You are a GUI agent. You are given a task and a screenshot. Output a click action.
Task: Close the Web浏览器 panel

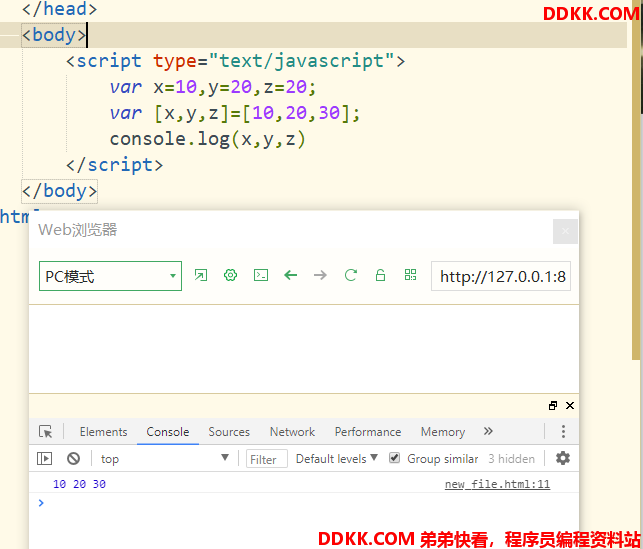click(x=565, y=231)
